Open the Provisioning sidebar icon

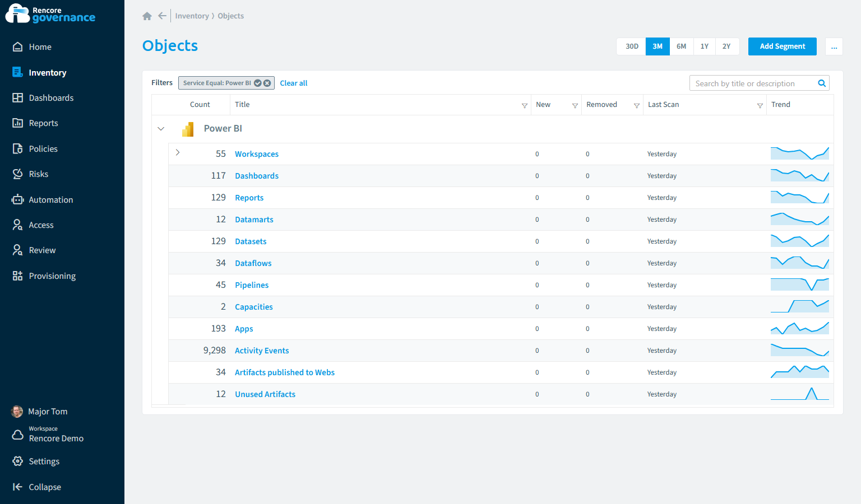(18, 276)
